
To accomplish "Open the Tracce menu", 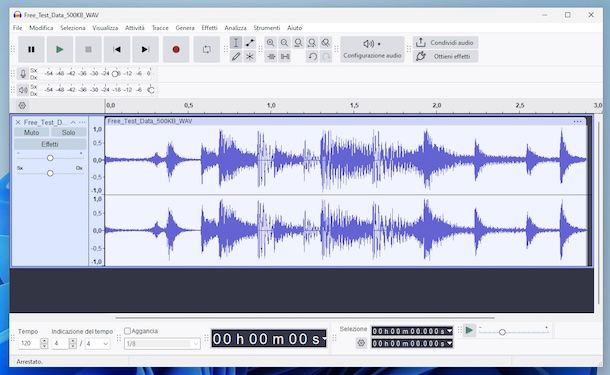I will point(160,28).
